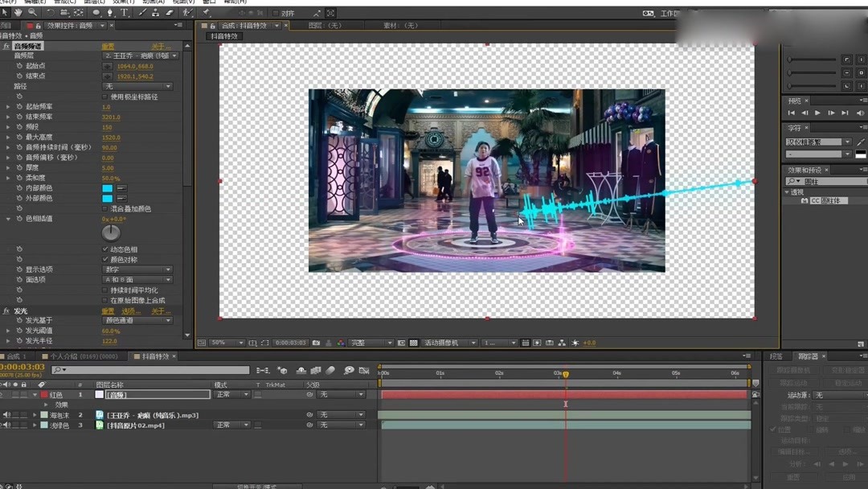Select the Zoom magnifier tool

tap(32, 13)
